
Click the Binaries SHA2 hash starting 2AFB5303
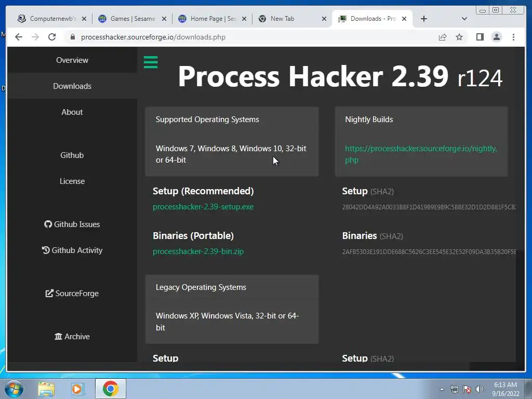(429, 252)
